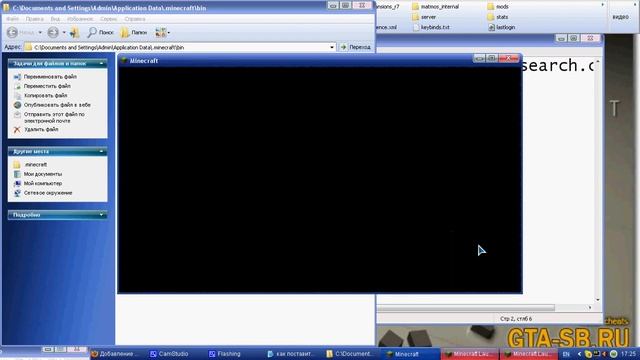Image resolution: width=640 pixels, height=360 pixels.
Task: Click the black Minecraft game area
Action: [x=320, y=179]
